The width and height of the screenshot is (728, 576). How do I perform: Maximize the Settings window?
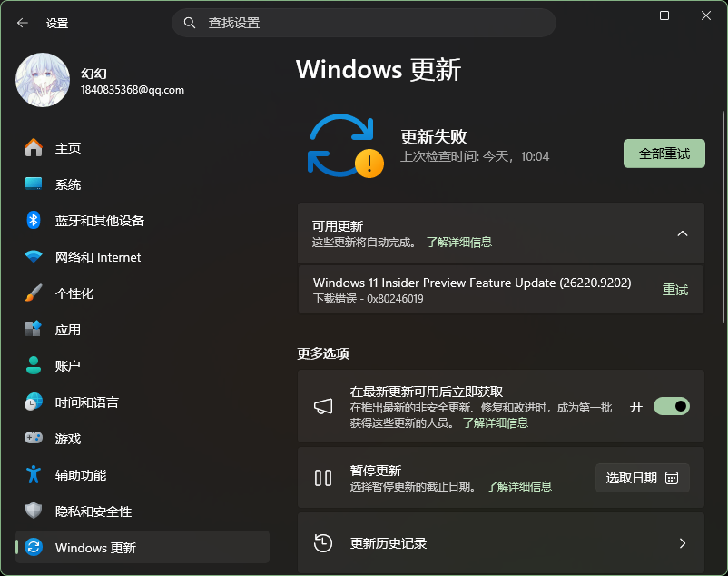point(664,15)
